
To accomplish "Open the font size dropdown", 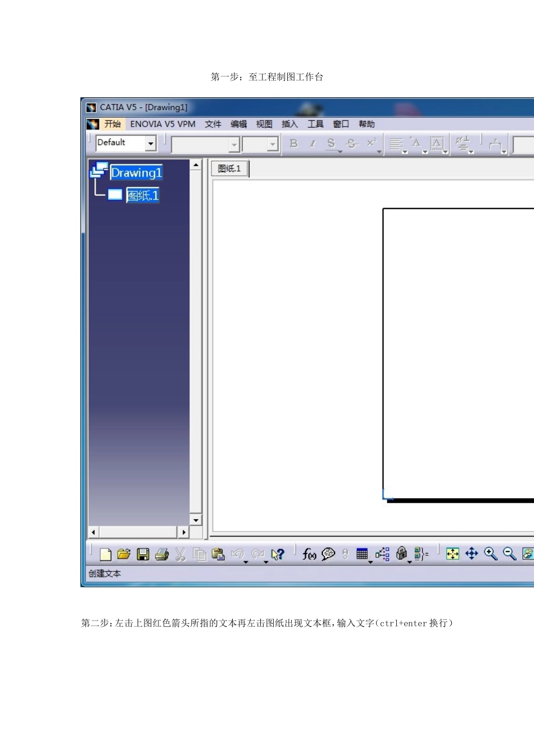I will pos(273,145).
